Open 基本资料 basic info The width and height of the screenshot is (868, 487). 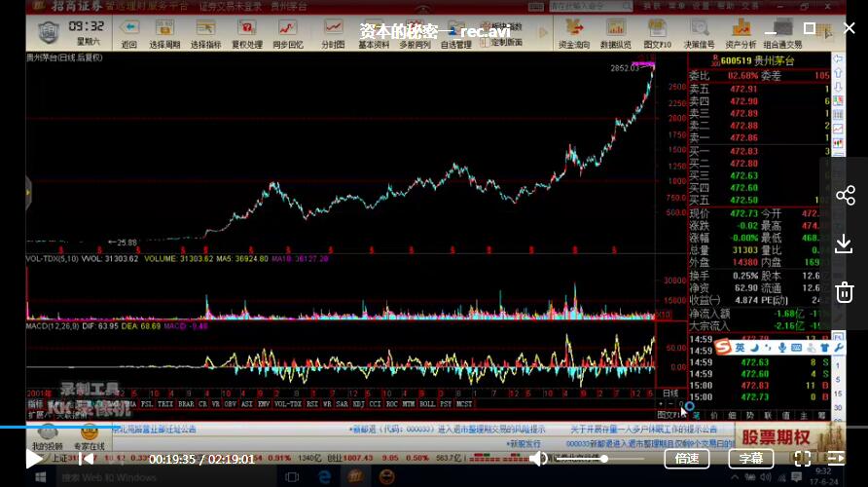click(374, 34)
